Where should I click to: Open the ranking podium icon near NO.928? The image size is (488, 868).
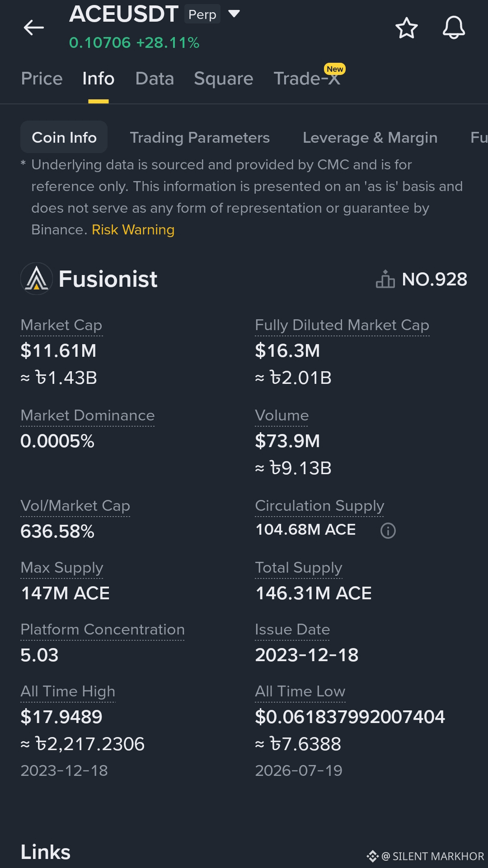pyautogui.click(x=385, y=279)
